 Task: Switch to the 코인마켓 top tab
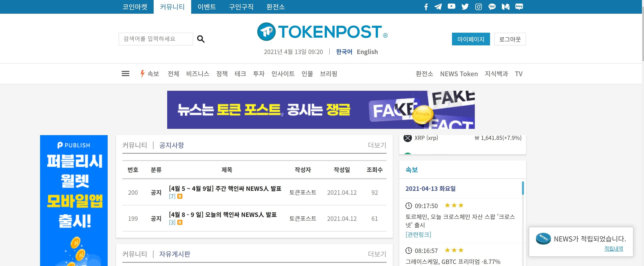[x=135, y=7]
